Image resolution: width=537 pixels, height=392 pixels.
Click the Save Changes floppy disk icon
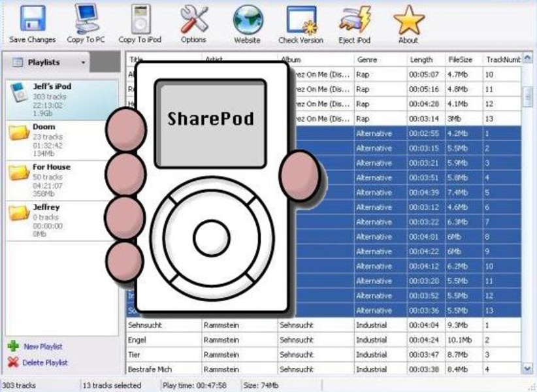33,18
